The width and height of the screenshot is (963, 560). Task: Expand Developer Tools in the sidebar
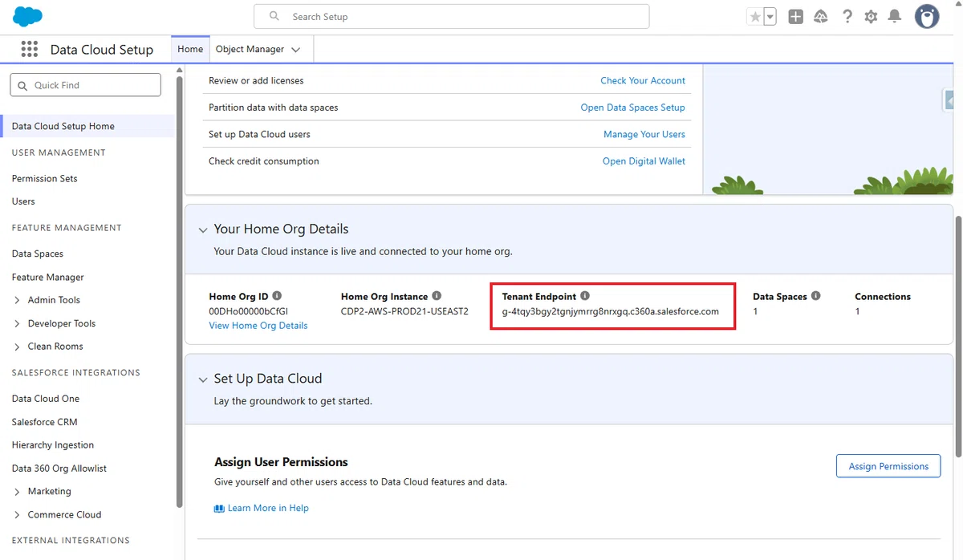point(18,323)
